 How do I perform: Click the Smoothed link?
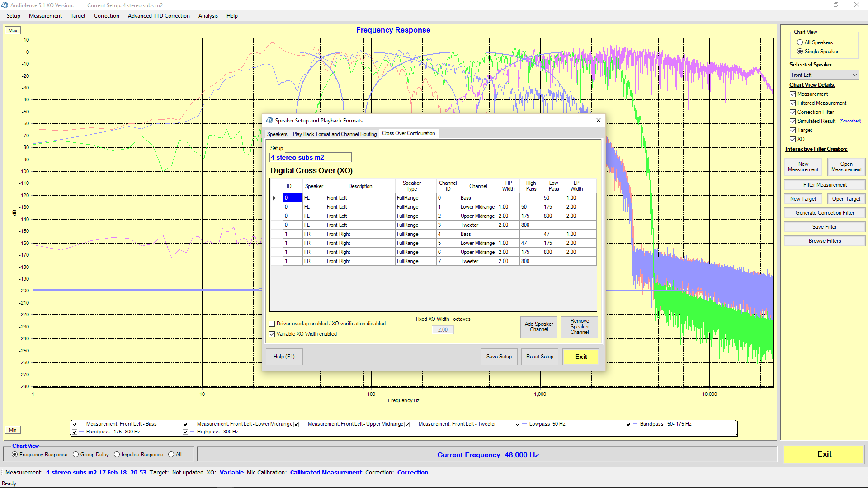coord(850,121)
